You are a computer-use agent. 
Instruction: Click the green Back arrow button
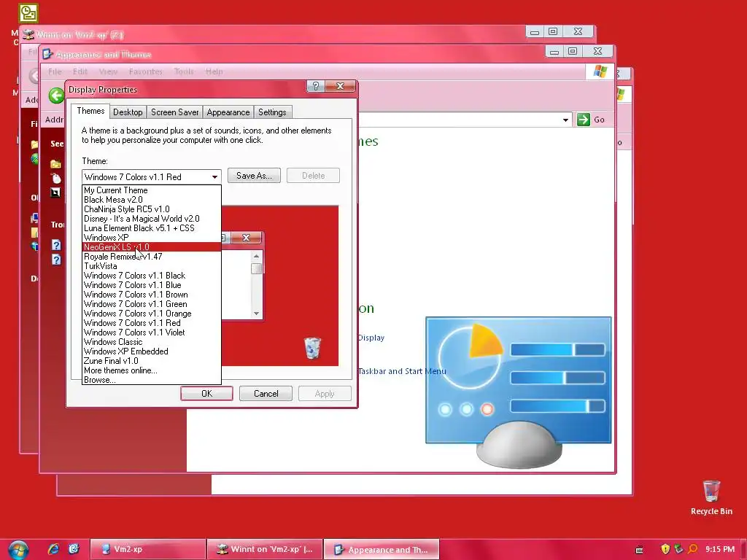pos(56,96)
